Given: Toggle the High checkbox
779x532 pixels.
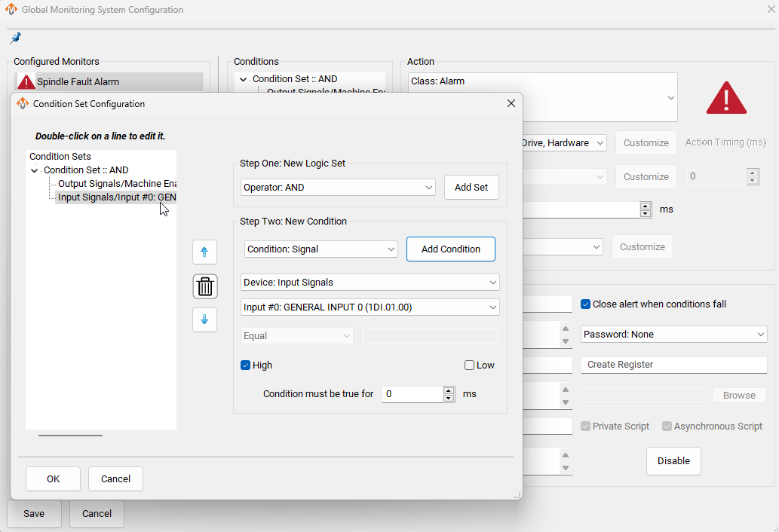Looking at the screenshot, I should (246, 365).
